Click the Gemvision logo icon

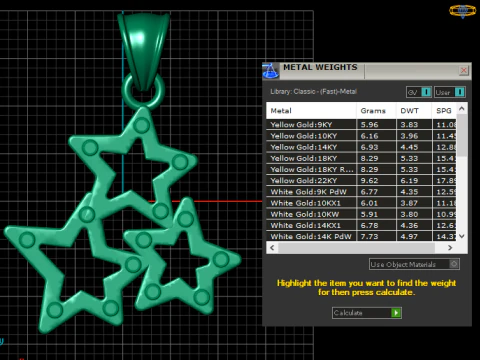[463, 10]
